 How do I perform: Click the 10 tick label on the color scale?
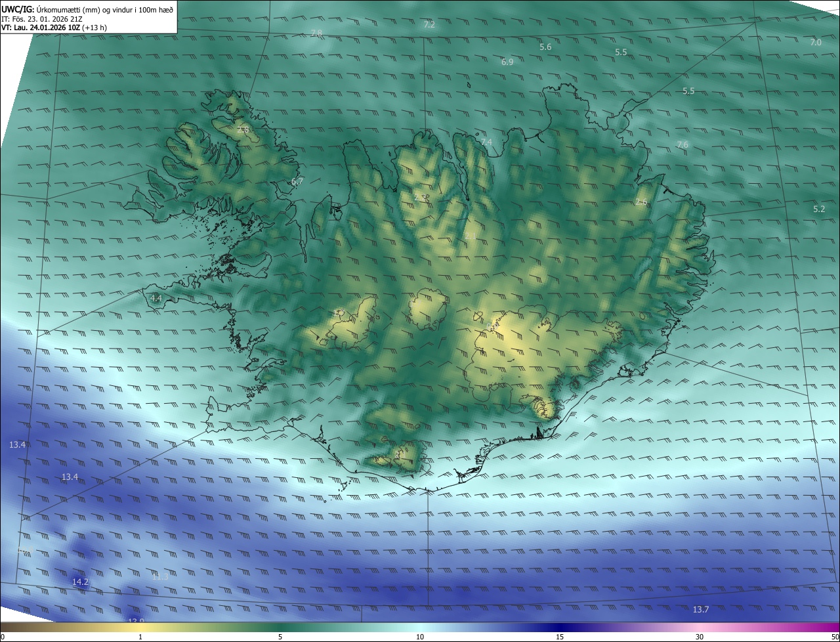(x=420, y=637)
